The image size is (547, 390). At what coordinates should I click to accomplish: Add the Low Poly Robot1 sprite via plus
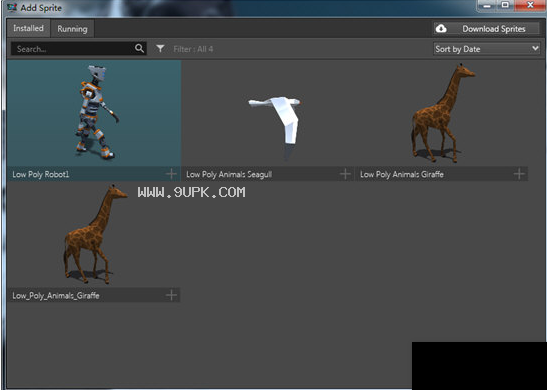click(x=171, y=174)
